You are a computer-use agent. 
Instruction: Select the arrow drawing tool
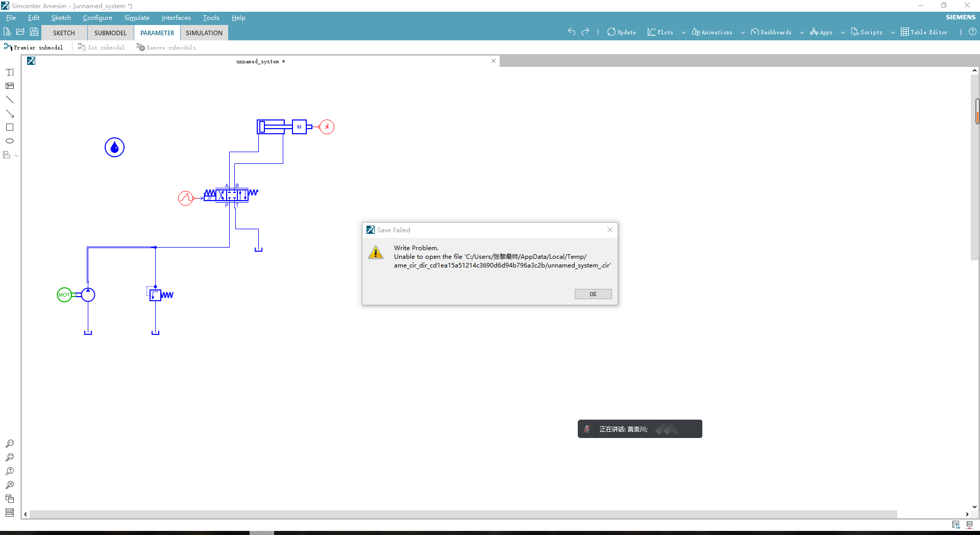[x=10, y=113]
